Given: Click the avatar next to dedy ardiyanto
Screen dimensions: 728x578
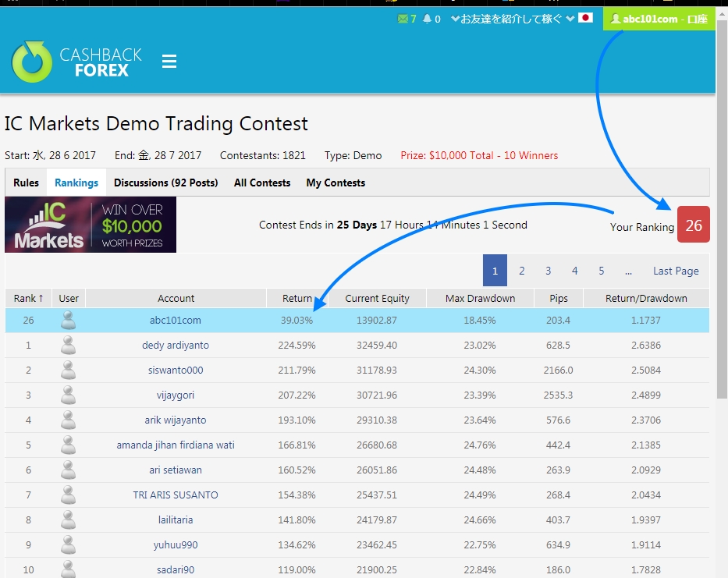Looking at the screenshot, I should point(68,346).
